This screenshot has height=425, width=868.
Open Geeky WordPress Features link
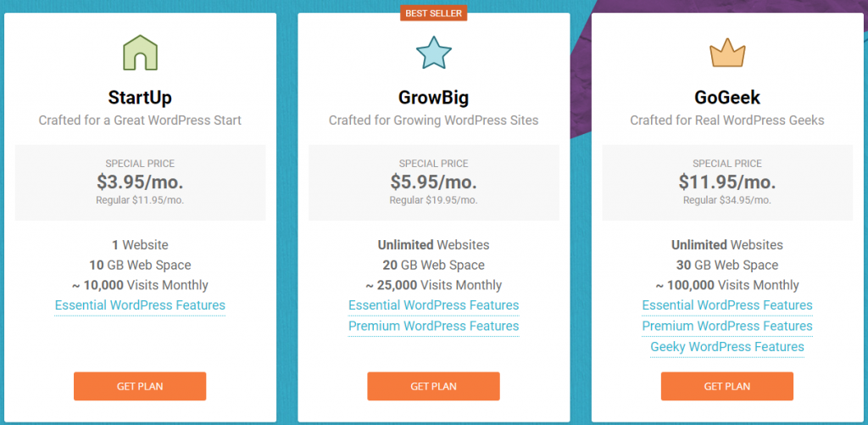[727, 347]
